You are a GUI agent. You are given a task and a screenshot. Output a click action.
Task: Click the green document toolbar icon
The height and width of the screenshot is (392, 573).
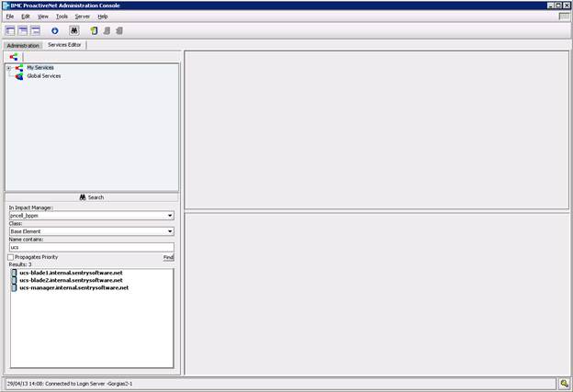[94, 30]
